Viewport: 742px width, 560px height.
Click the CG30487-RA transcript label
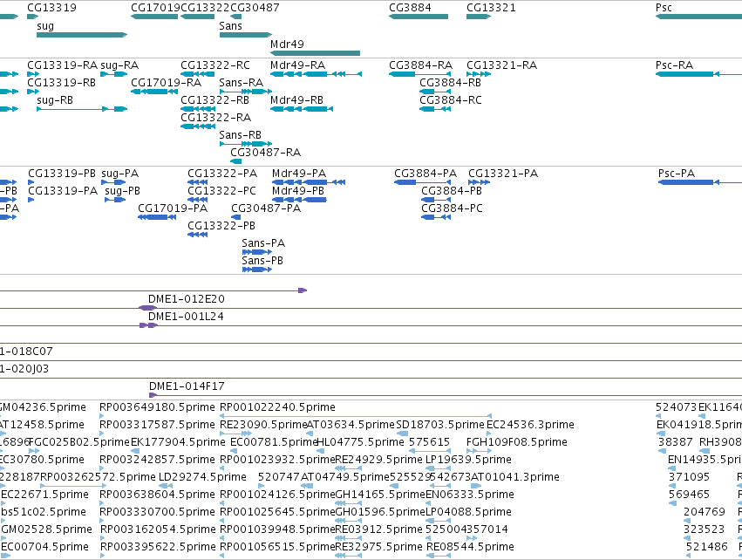[265, 153]
